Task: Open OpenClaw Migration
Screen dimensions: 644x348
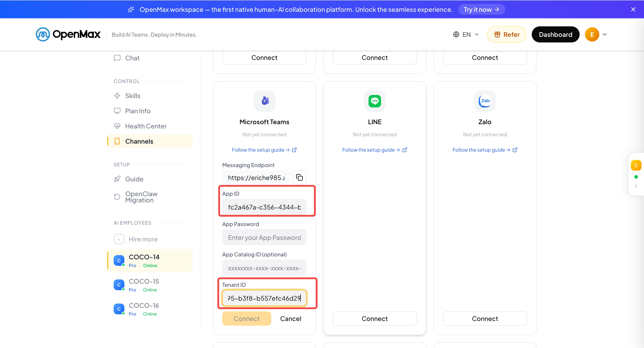Action: [150, 197]
